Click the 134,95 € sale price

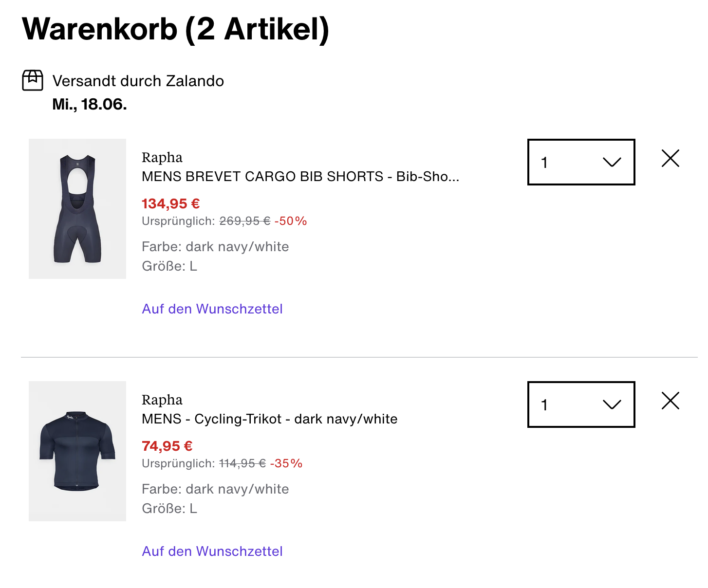click(x=171, y=203)
